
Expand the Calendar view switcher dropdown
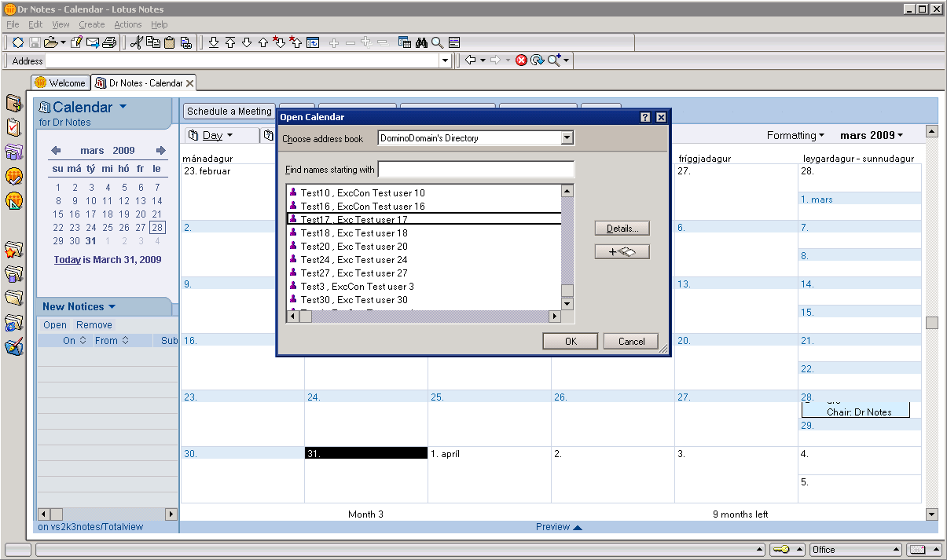click(123, 108)
